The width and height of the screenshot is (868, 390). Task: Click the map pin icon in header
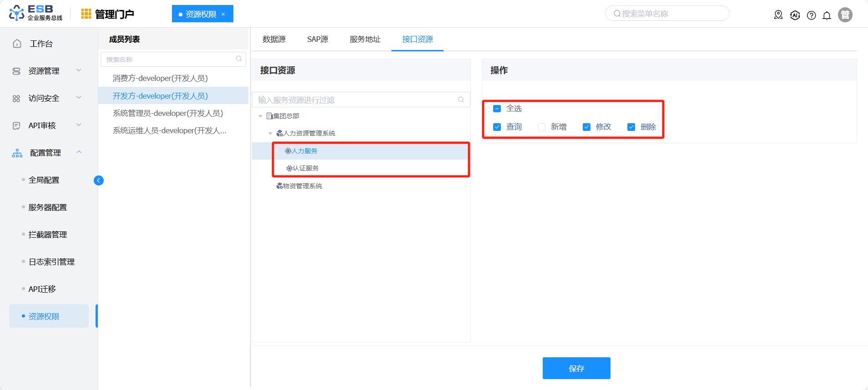(778, 15)
